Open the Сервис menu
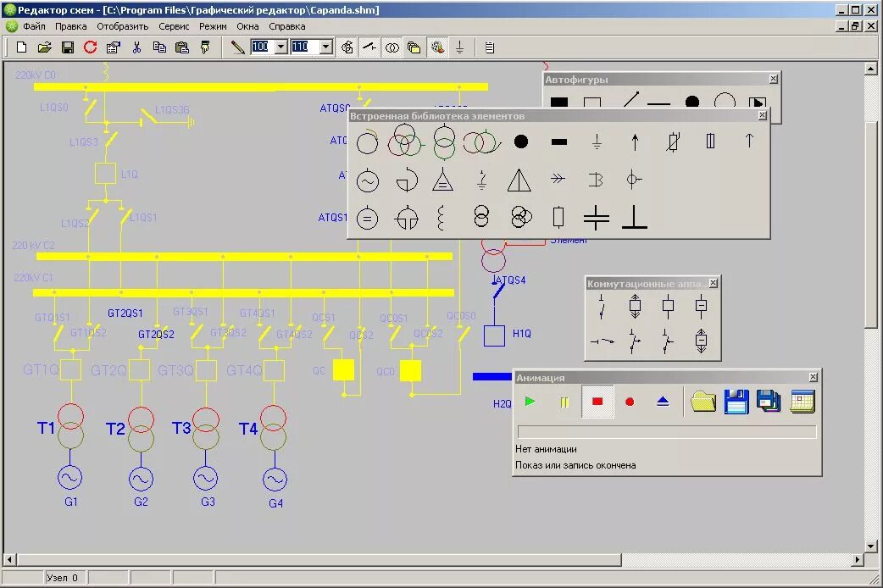 [x=174, y=26]
